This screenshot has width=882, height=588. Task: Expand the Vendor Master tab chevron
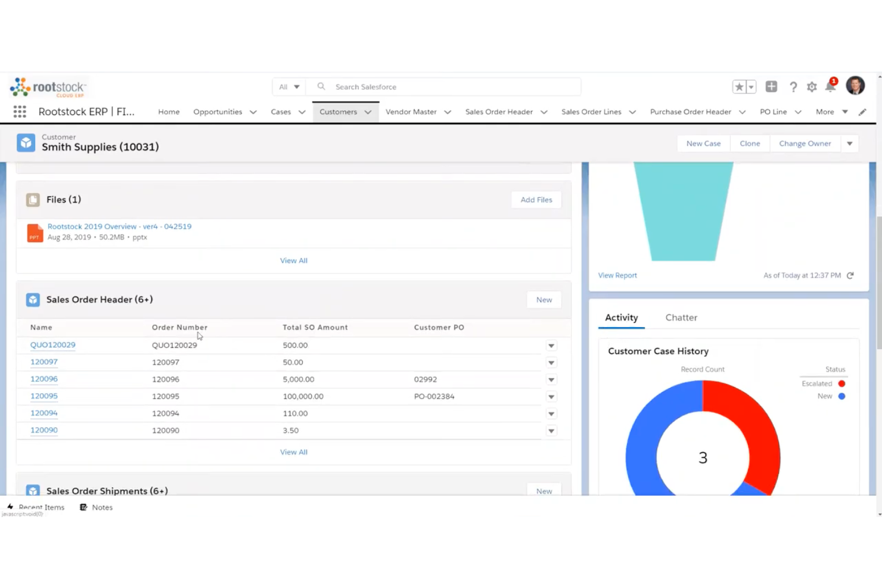pyautogui.click(x=448, y=112)
